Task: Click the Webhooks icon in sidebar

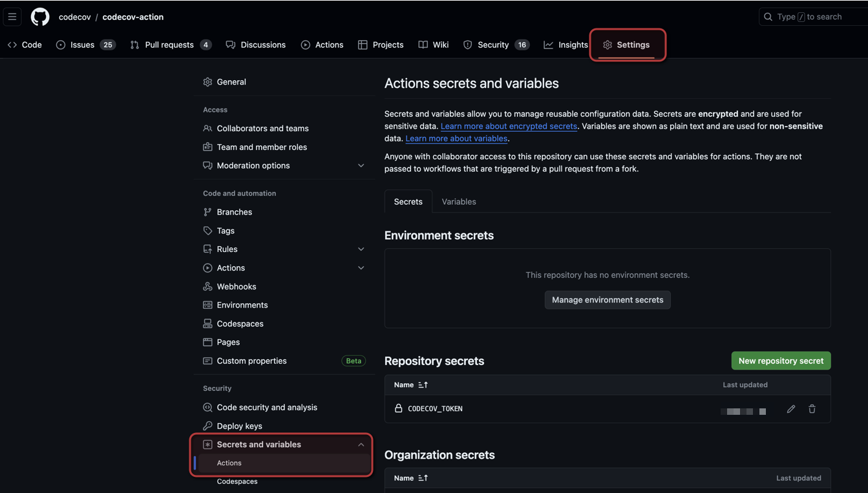Action: point(207,286)
